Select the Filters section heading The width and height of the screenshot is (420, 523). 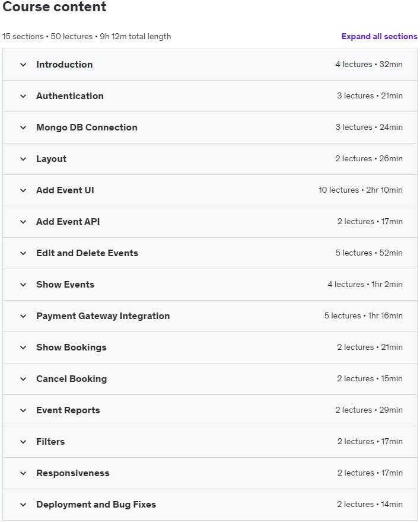click(50, 442)
